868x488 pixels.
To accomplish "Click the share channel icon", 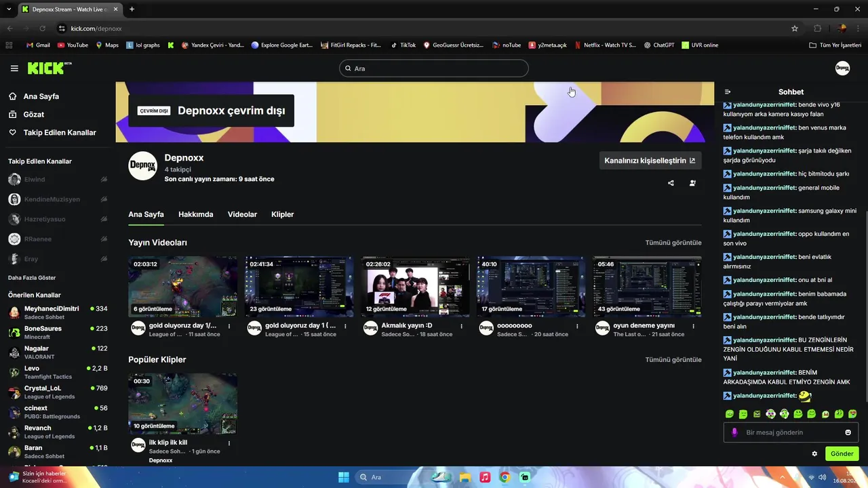I will (x=671, y=183).
